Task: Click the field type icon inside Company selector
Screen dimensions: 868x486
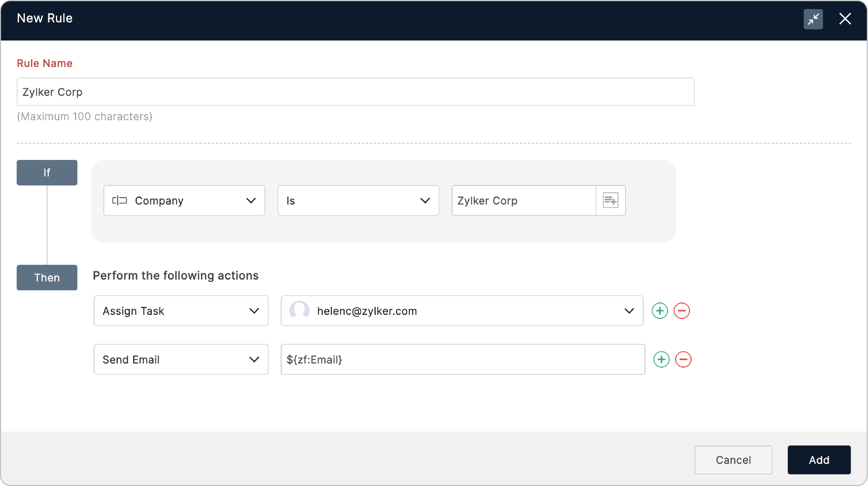Action: pyautogui.click(x=120, y=200)
